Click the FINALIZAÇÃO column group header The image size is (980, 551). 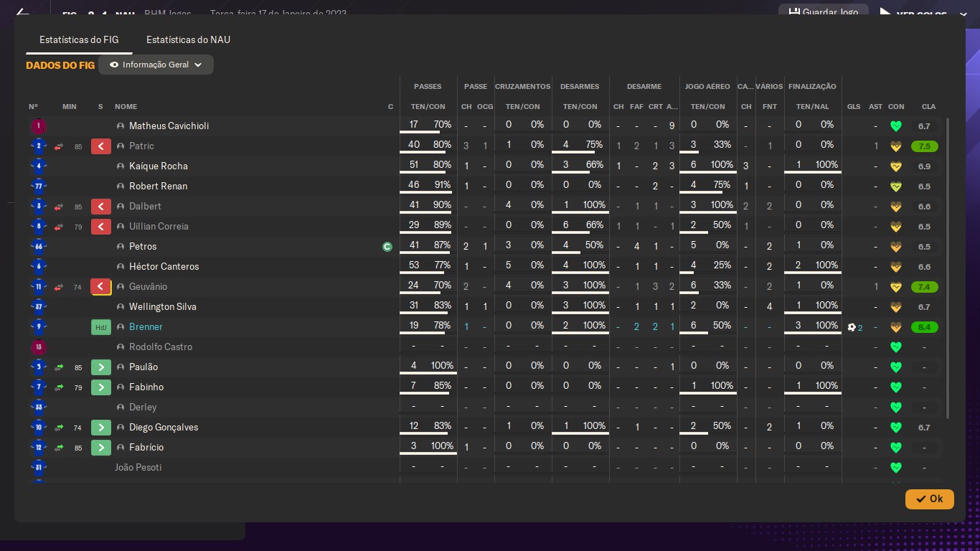(x=812, y=87)
